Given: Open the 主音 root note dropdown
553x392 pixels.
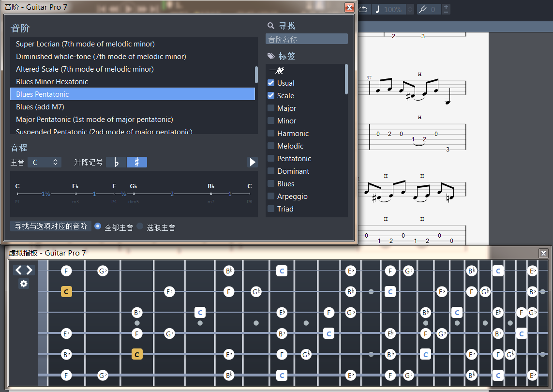Looking at the screenshot, I should tap(45, 162).
